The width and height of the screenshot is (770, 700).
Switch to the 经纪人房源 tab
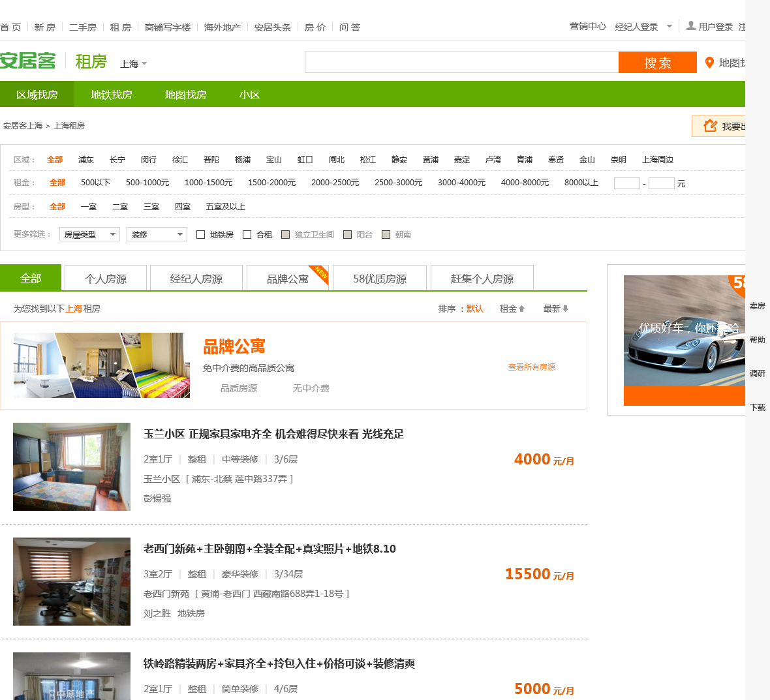click(196, 279)
